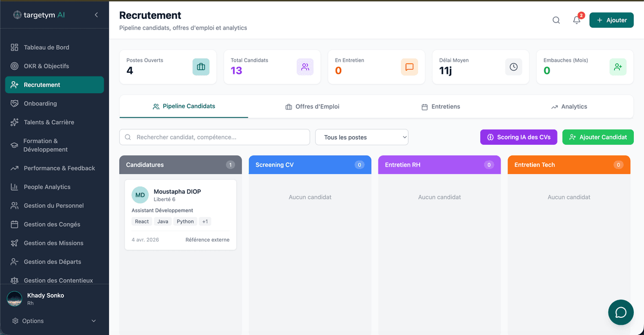The height and width of the screenshot is (335, 644).
Task: Switch to the Offres d'Emploi tab
Action: pos(312,107)
